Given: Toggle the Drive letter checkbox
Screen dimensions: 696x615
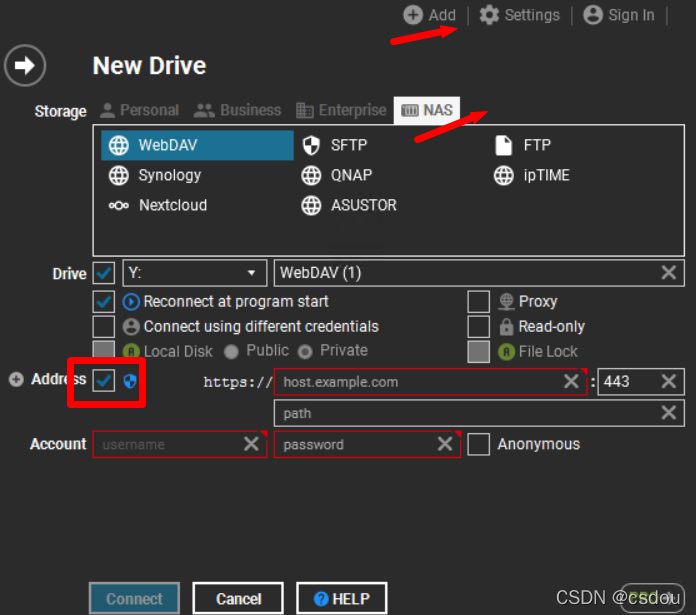Looking at the screenshot, I should click(x=104, y=273).
